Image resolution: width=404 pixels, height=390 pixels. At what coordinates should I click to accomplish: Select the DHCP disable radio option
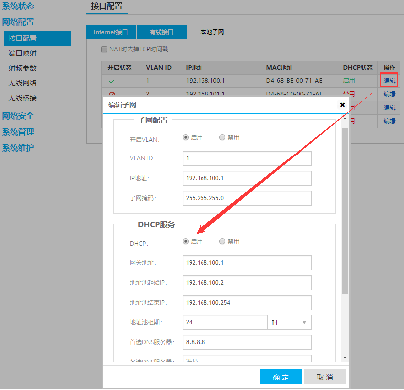222,241
